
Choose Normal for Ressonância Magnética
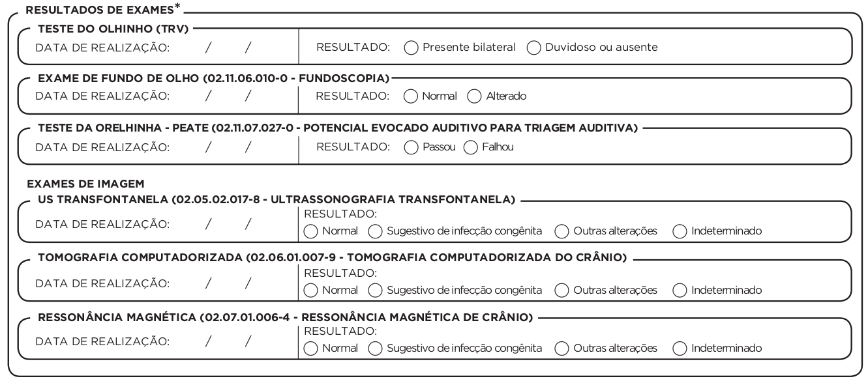coord(311,348)
